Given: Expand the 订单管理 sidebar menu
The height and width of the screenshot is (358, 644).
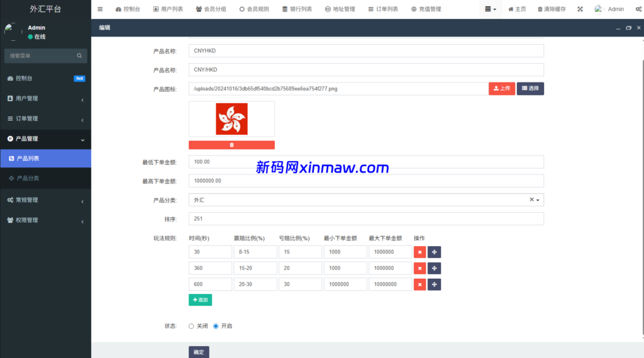Looking at the screenshot, I should point(45,118).
